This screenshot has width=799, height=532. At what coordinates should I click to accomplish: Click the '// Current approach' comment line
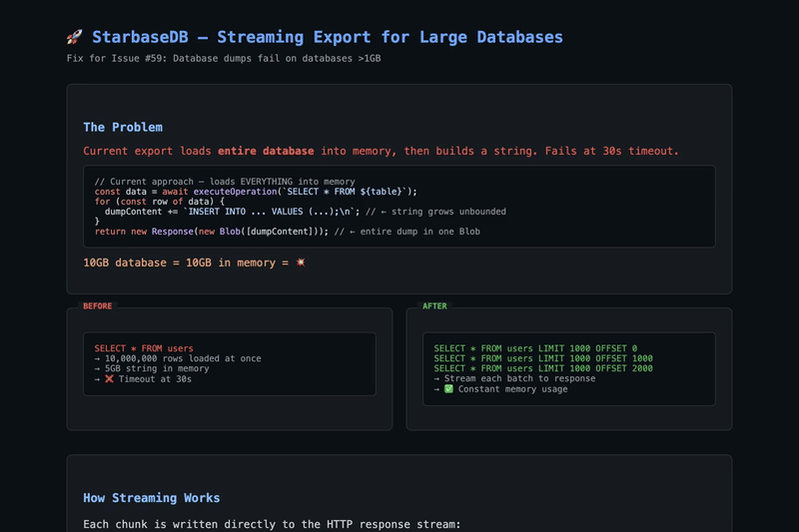[225, 182]
